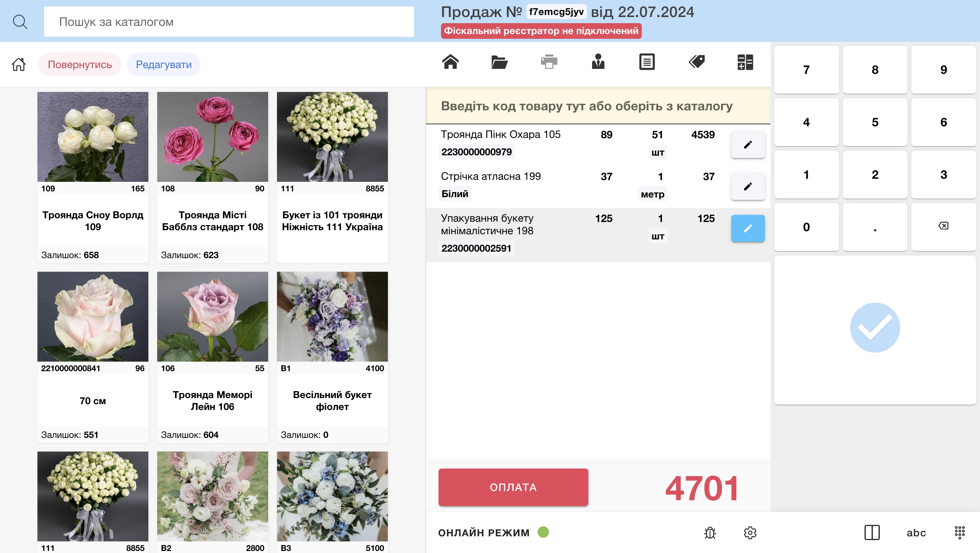This screenshot has height=553, width=980.
Task: Click barcode 2230000000979
Action: tap(476, 152)
